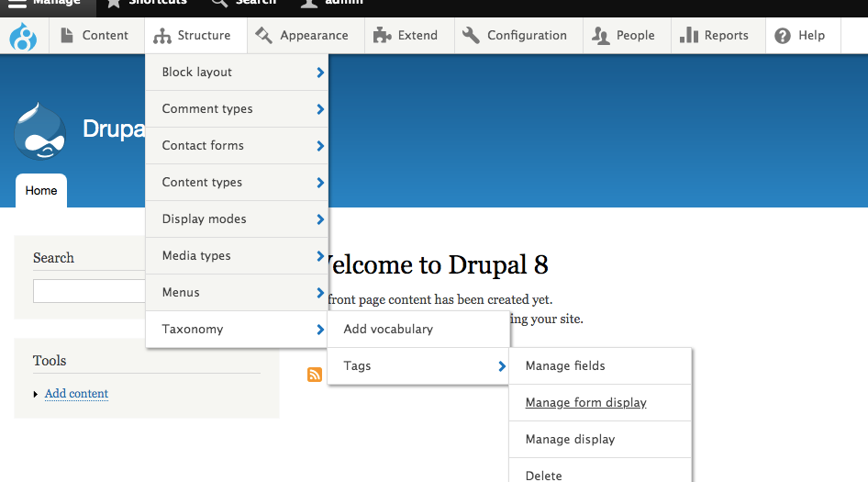This screenshot has width=868, height=482.
Task: Click the Reports bar chart icon
Action: (689, 36)
